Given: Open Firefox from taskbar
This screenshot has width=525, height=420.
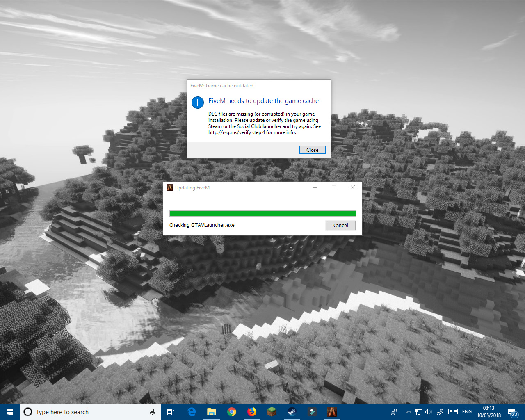Looking at the screenshot, I should point(252,412).
